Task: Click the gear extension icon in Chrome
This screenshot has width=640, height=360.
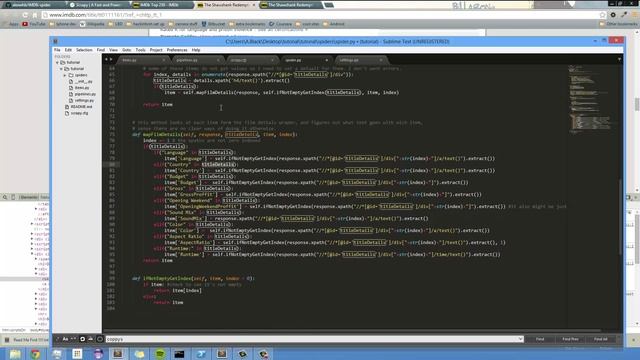Action: 613,15
